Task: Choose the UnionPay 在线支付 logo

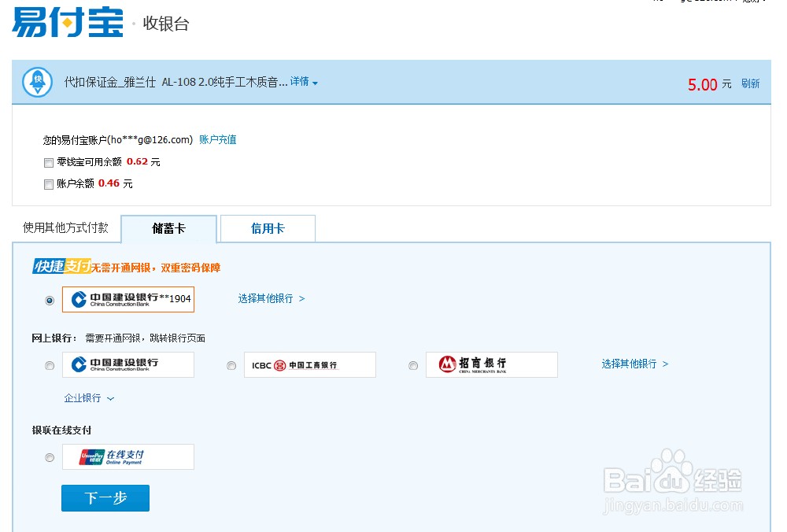Action: pyautogui.click(x=128, y=456)
